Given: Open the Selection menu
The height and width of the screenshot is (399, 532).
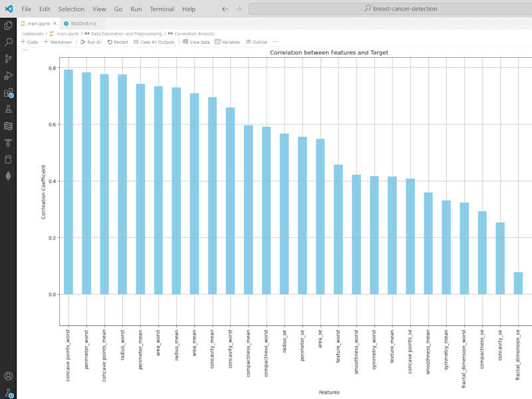Looking at the screenshot, I should click(71, 9).
